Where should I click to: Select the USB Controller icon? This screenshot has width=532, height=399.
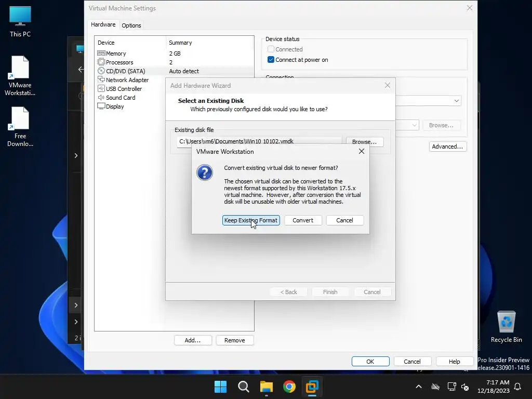101,88
